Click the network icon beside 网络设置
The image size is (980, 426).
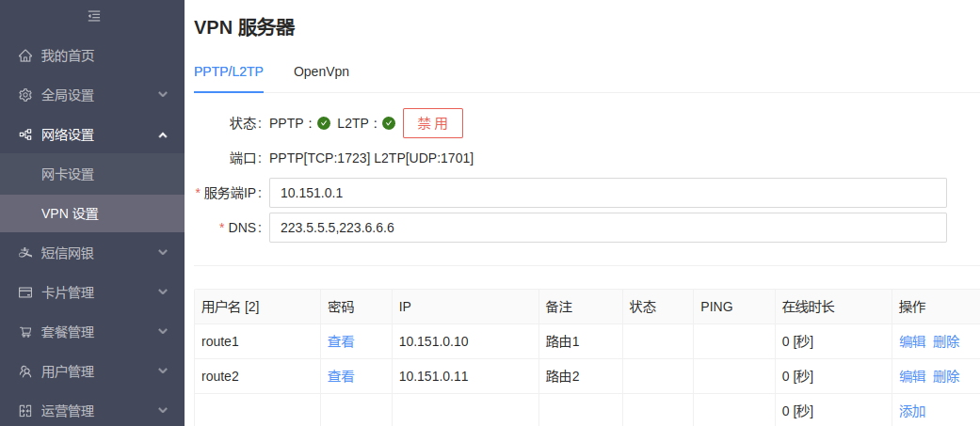tap(25, 134)
